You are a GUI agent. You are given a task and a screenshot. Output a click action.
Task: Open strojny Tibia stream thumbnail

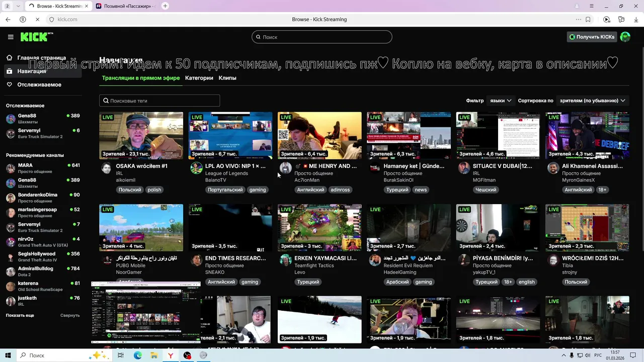pyautogui.click(x=587, y=227)
